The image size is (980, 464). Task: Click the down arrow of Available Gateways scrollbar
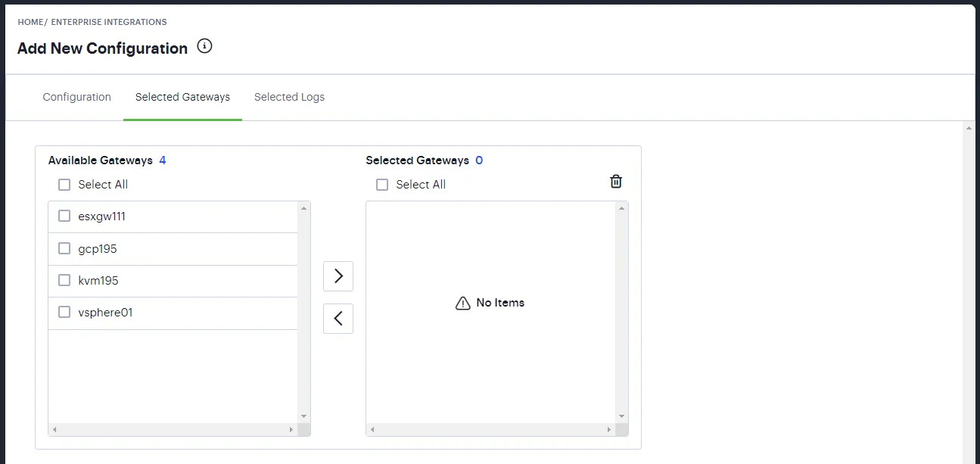pyautogui.click(x=304, y=416)
